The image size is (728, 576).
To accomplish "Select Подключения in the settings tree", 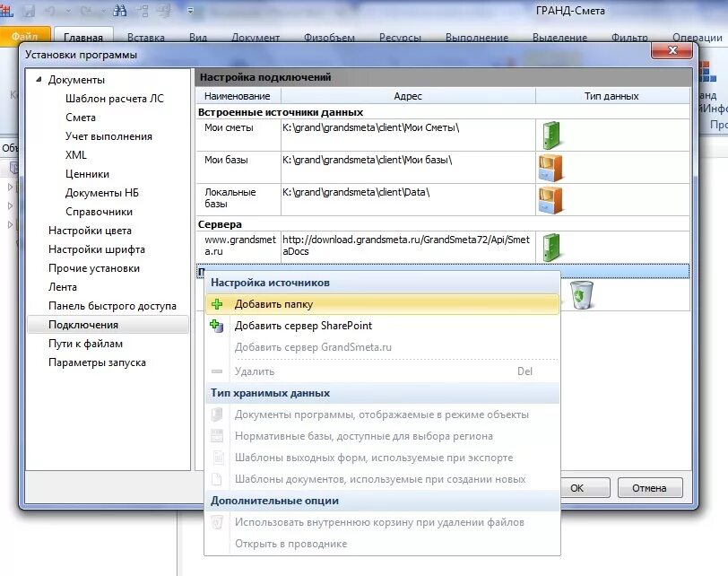I will click(x=108, y=325).
